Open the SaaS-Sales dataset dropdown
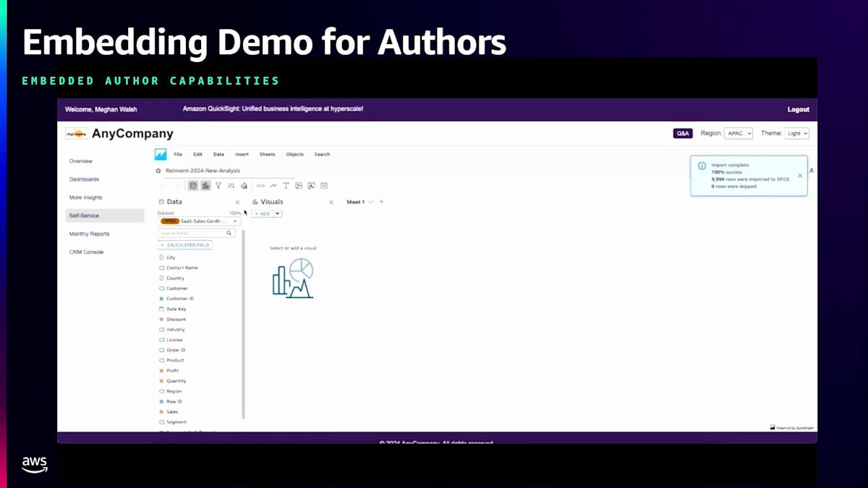This screenshot has width=868, height=488. pyautogui.click(x=200, y=221)
